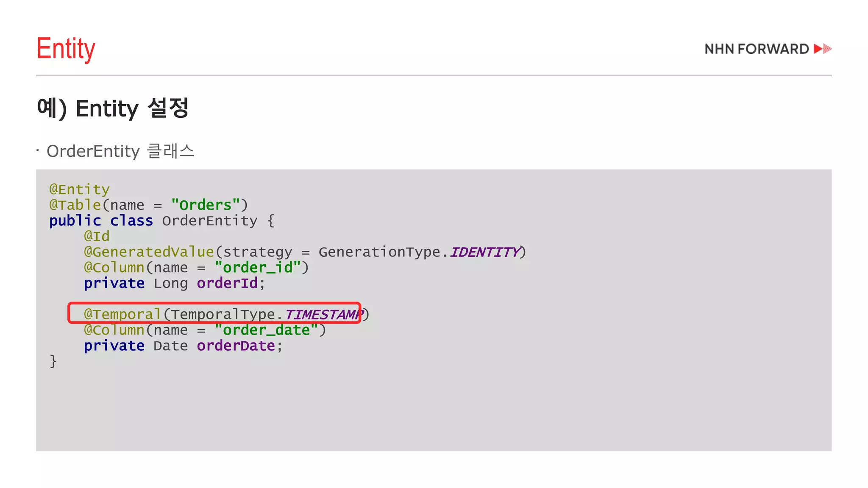
Task: Click the closing brace of the class
Action: (x=53, y=361)
